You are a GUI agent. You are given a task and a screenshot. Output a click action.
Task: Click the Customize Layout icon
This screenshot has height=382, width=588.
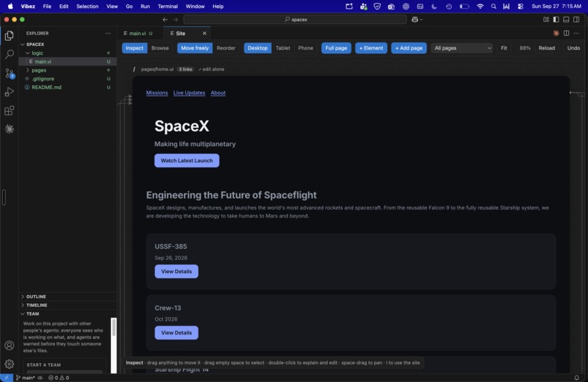(546, 20)
